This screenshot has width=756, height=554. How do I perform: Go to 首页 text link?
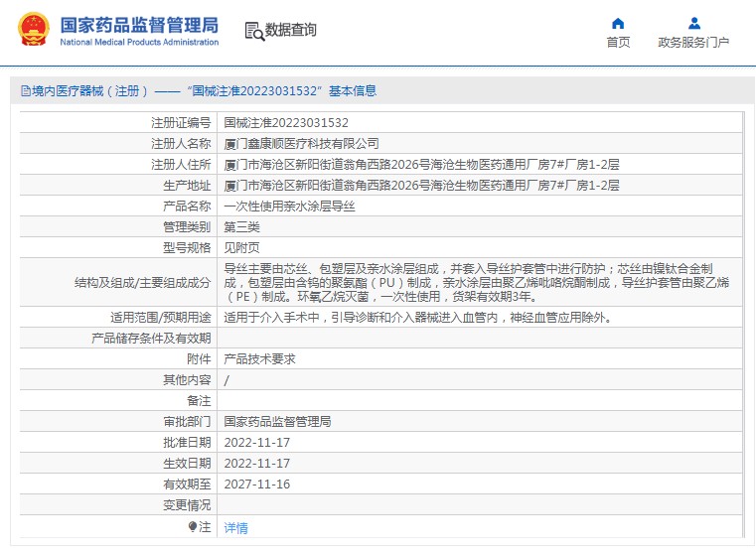(618, 43)
